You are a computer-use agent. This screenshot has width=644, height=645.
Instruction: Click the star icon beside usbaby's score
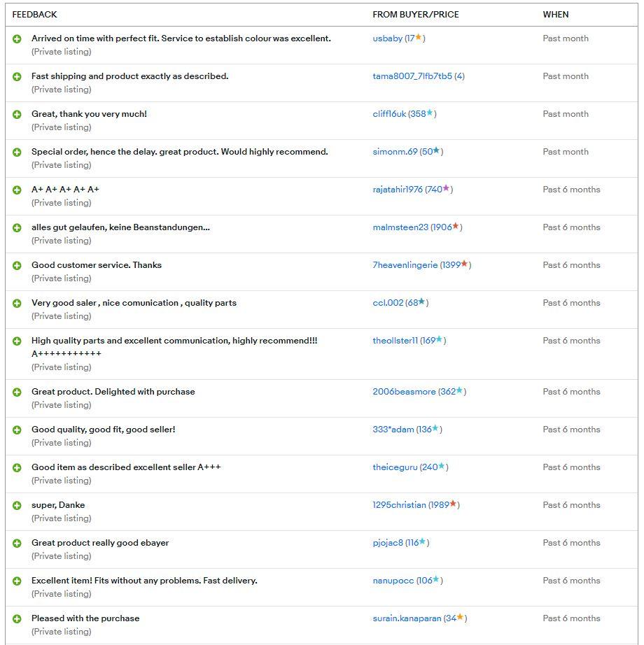coord(419,38)
